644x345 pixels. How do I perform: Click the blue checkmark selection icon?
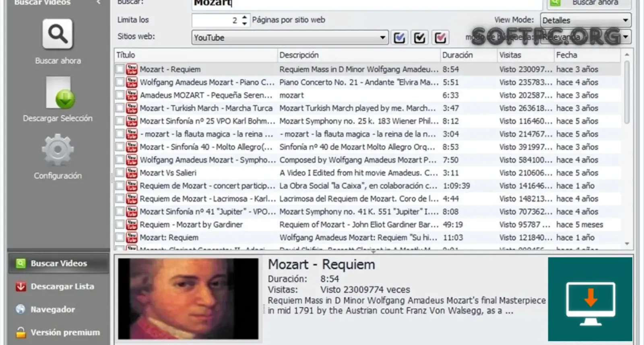coord(399,37)
